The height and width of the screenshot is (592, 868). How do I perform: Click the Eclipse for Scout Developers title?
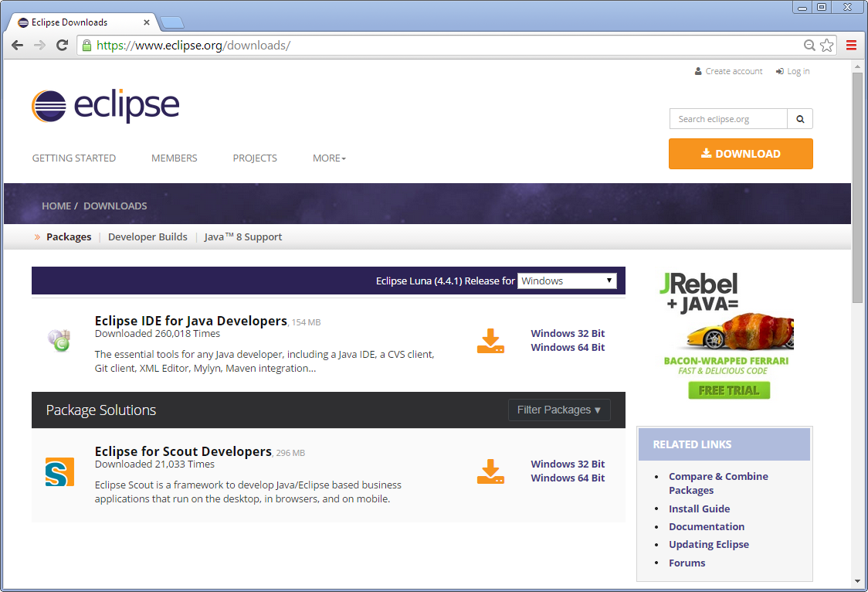tap(183, 451)
